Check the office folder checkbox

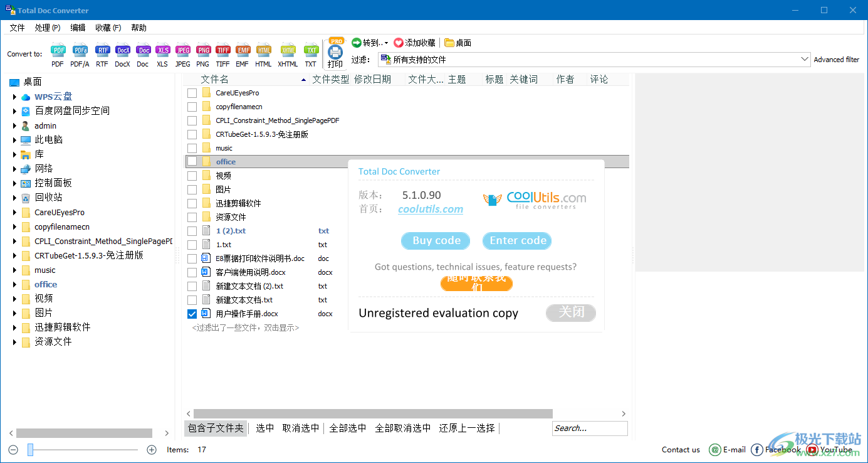coord(192,162)
